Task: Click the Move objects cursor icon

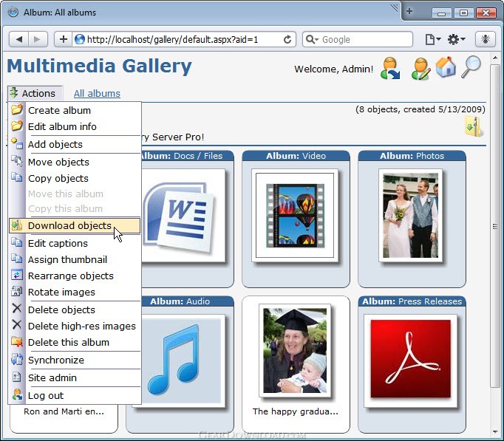Action: 17,160
